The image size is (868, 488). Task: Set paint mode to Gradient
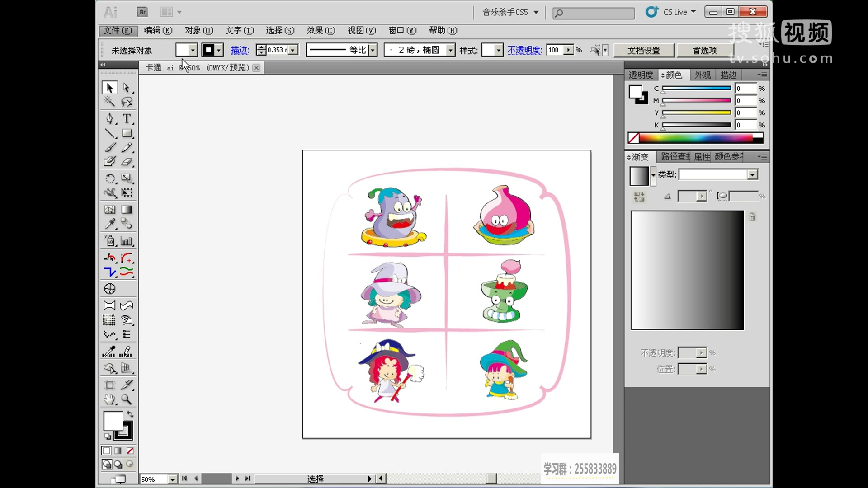point(118,451)
